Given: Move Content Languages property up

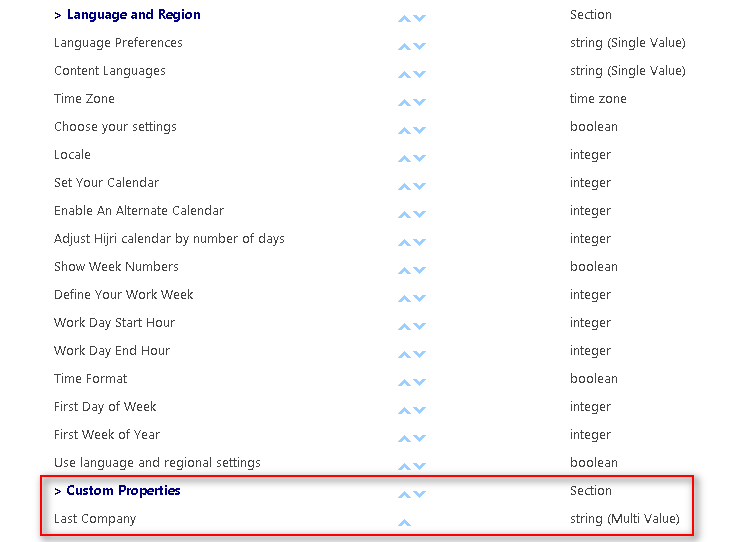Looking at the screenshot, I should 404,74.
